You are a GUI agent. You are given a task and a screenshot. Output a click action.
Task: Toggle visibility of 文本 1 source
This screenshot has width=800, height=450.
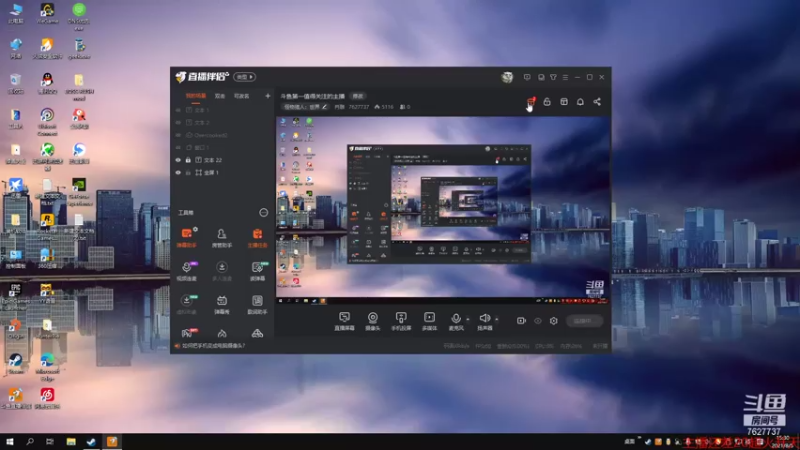(178, 110)
